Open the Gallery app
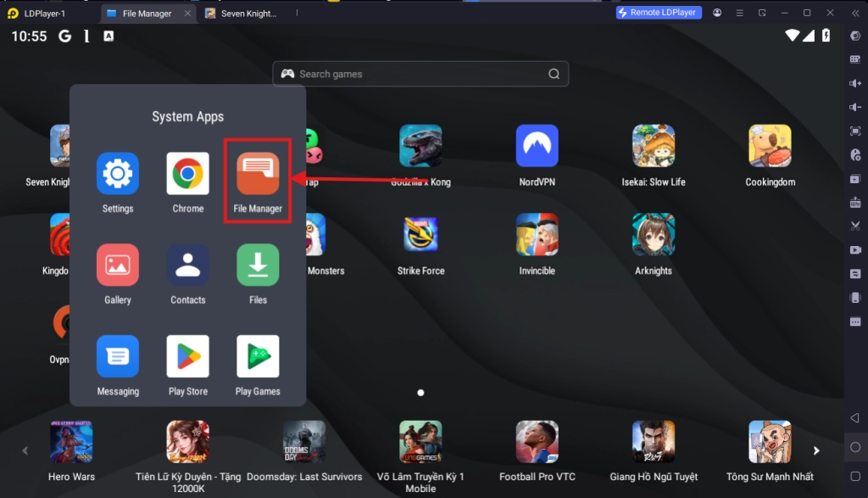 pos(117,265)
